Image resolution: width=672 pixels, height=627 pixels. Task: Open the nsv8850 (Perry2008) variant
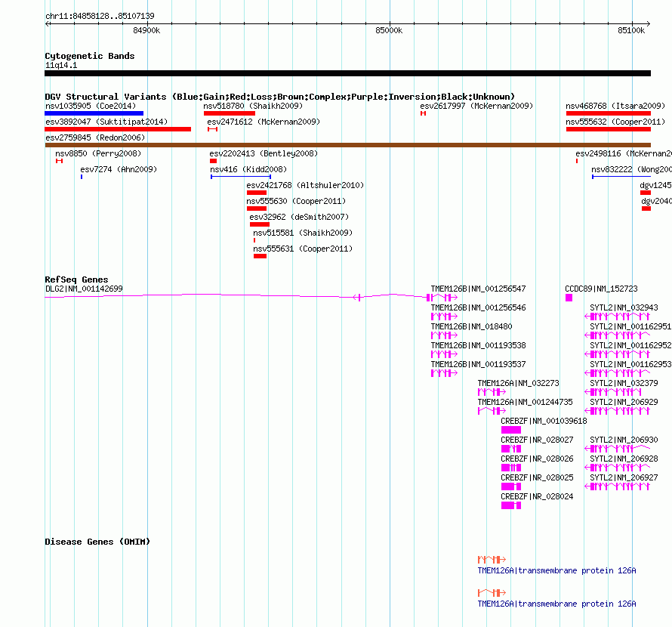(x=59, y=161)
